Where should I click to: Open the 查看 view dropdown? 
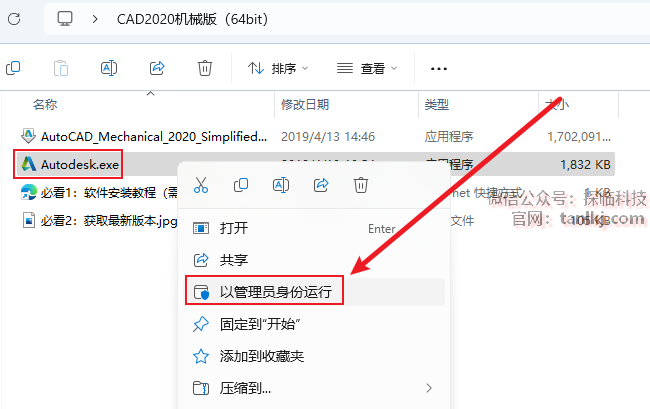tap(367, 68)
